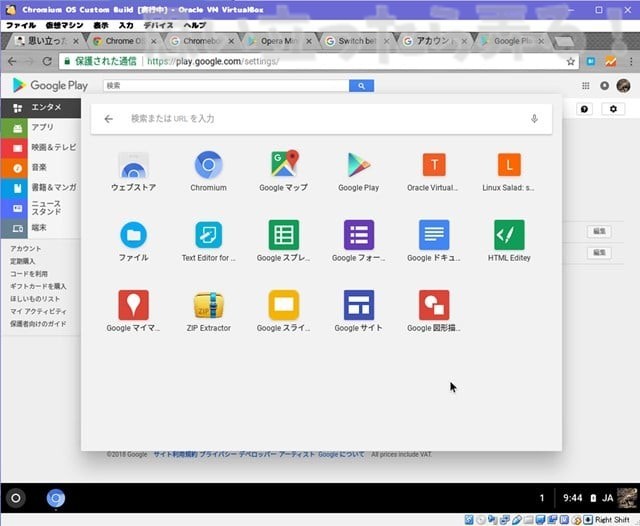Image resolution: width=640 pixels, height=526 pixels.
Task: Open the Web Store app (ウェブストア)
Action: 133,171
